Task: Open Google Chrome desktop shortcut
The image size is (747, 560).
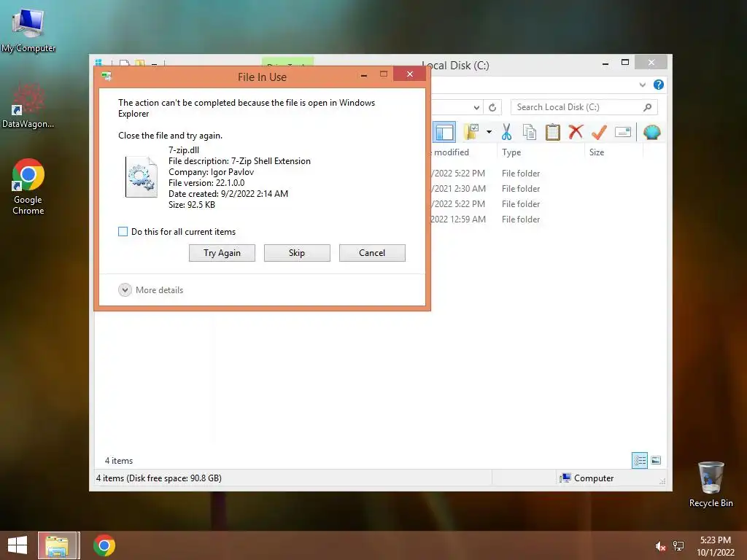Action: (28, 187)
